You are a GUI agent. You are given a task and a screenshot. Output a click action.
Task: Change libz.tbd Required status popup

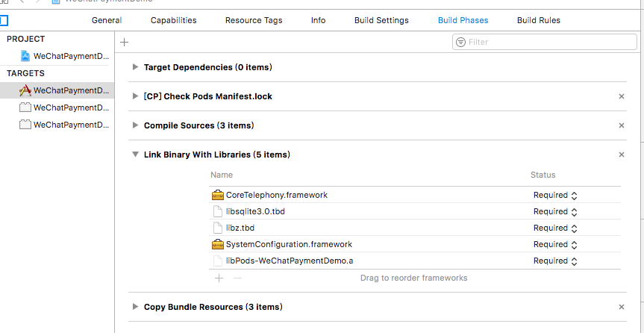click(555, 228)
